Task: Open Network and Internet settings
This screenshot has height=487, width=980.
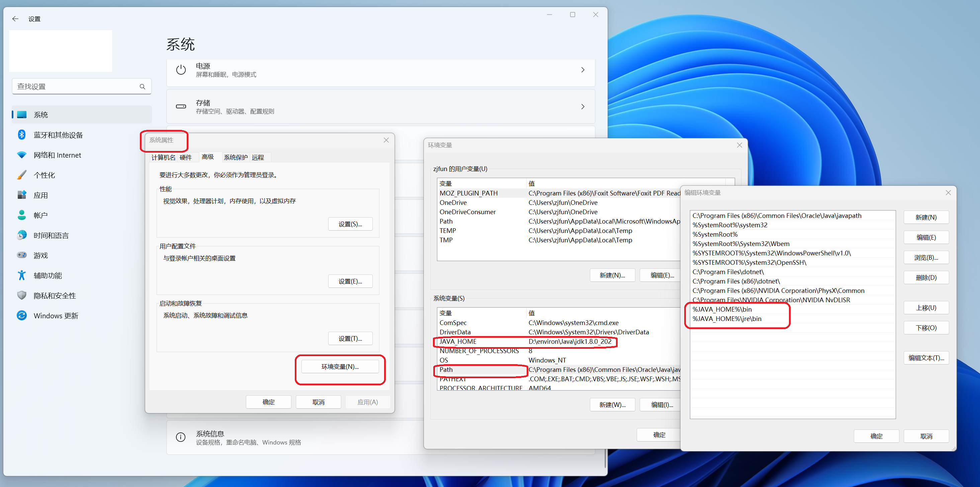Action: tap(57, 155)
